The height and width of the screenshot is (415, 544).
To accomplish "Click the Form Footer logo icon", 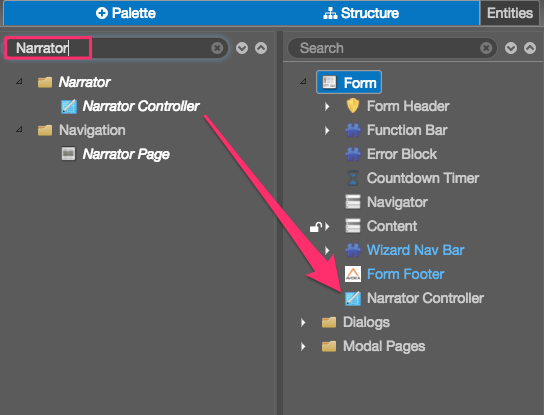I will click(x=353, y=274).
